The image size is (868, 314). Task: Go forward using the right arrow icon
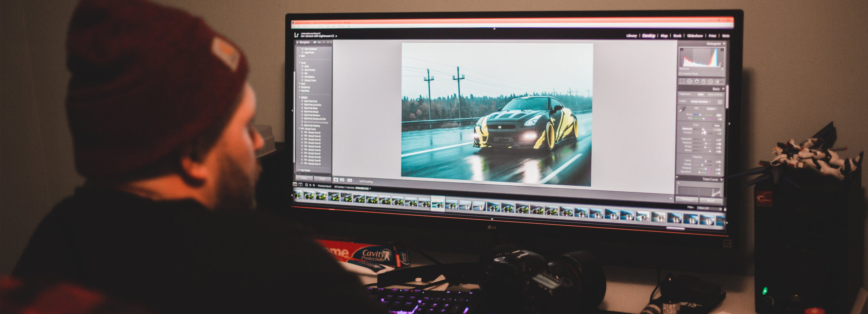click(314, 185)
